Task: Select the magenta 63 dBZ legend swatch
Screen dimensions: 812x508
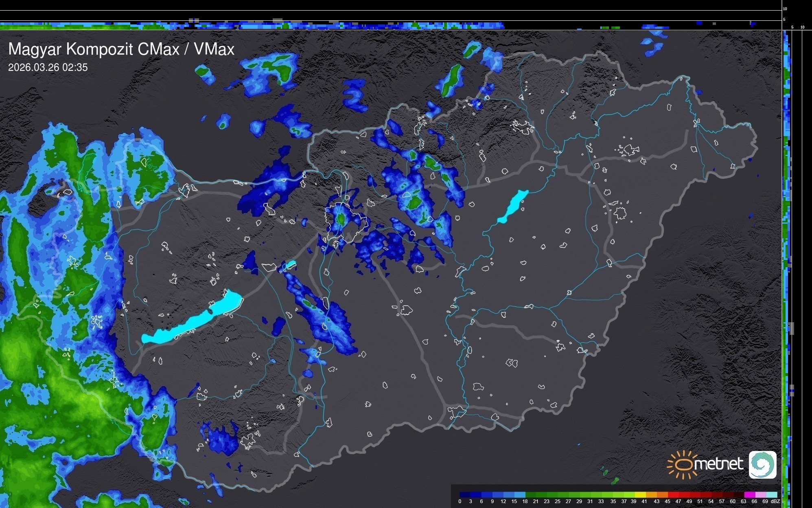Action: tap(749, 495)
